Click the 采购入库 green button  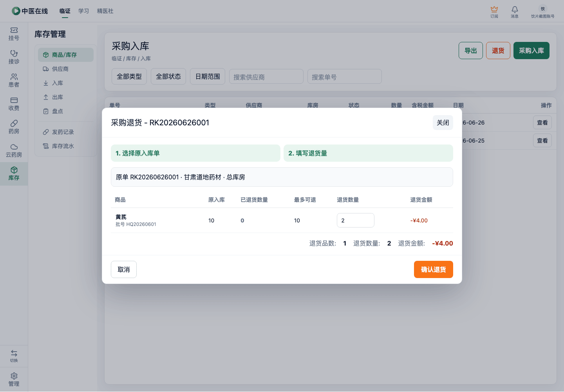point(531,51)
